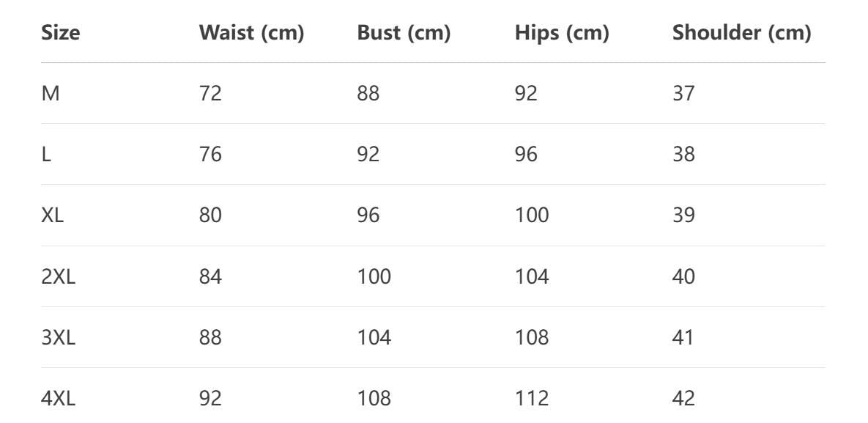Select the 2XL size row label
The height and width of the screenshot is (423, 868).
coord(59,276)
